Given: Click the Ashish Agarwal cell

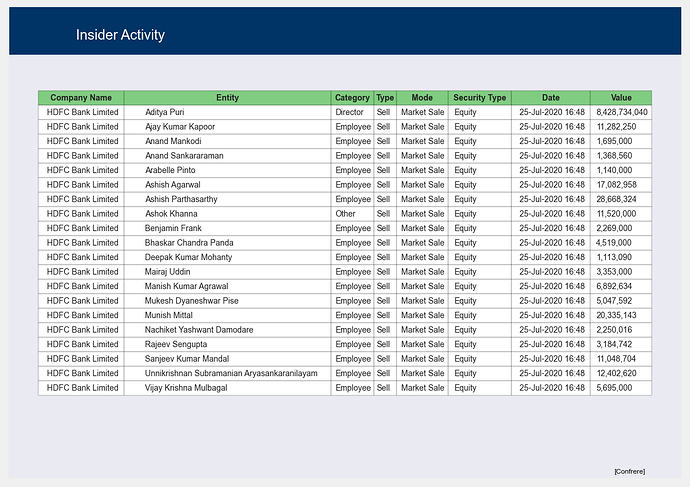Looking at the screenshot, I should 227,185.
